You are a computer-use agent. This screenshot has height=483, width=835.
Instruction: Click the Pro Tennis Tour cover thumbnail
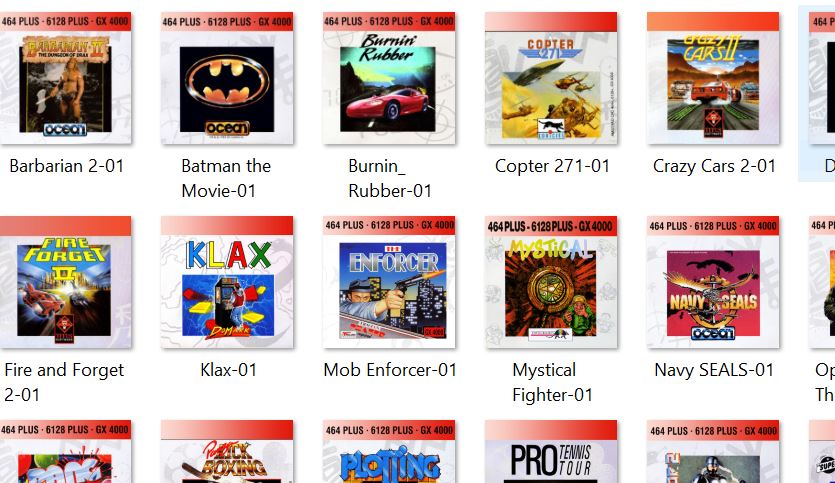(551, 452)
